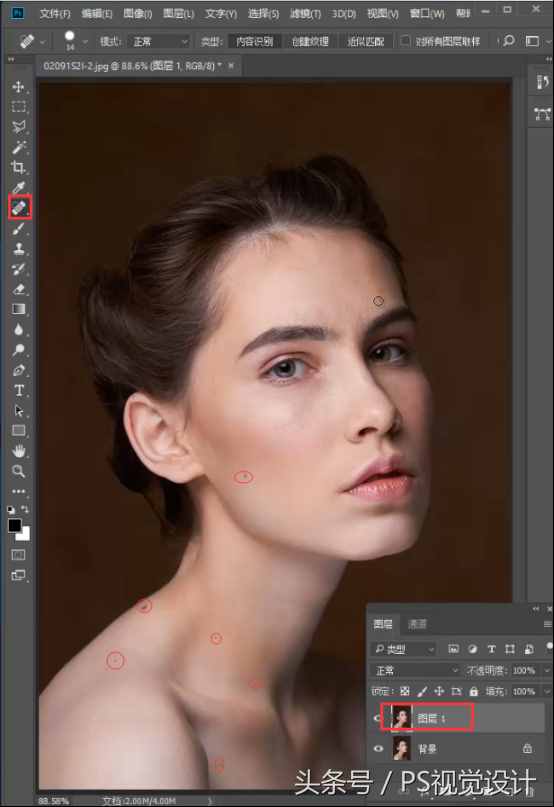Choose the 近似匹配 type option
Viewport: 554px width, 807px height.
(x=366, y=41)
